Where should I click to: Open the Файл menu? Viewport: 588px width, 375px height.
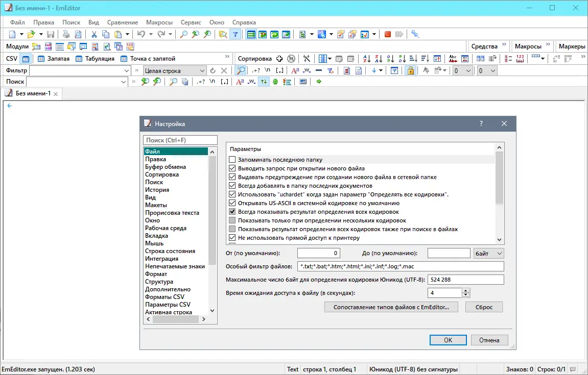18,22
